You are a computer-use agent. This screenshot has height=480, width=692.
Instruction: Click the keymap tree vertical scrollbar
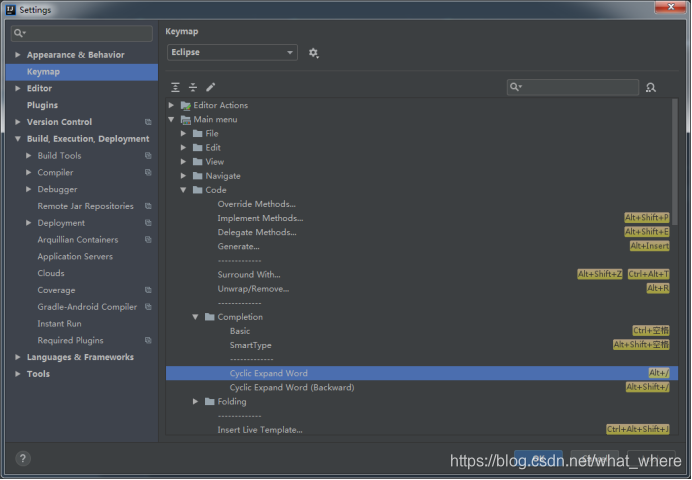click(674, 160)
